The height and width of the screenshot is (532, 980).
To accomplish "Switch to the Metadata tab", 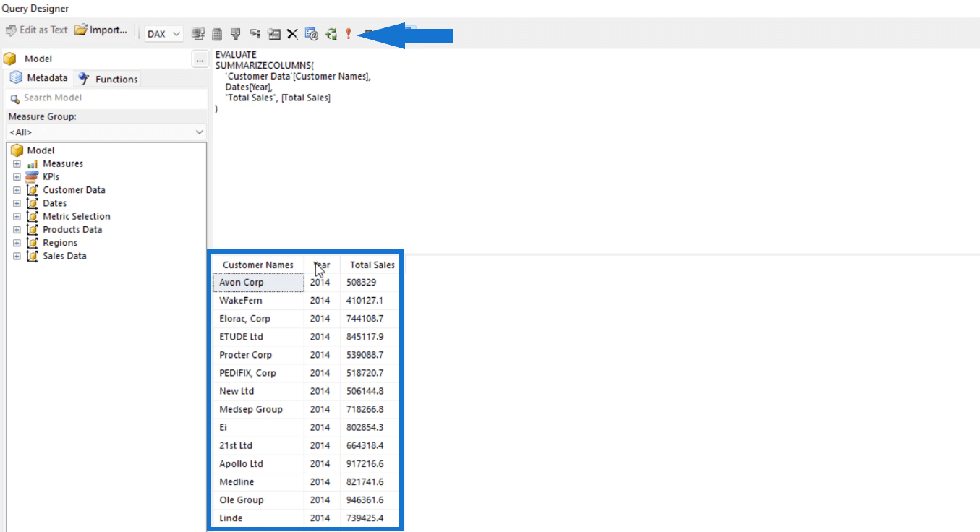I will click(x=40, y=78).
